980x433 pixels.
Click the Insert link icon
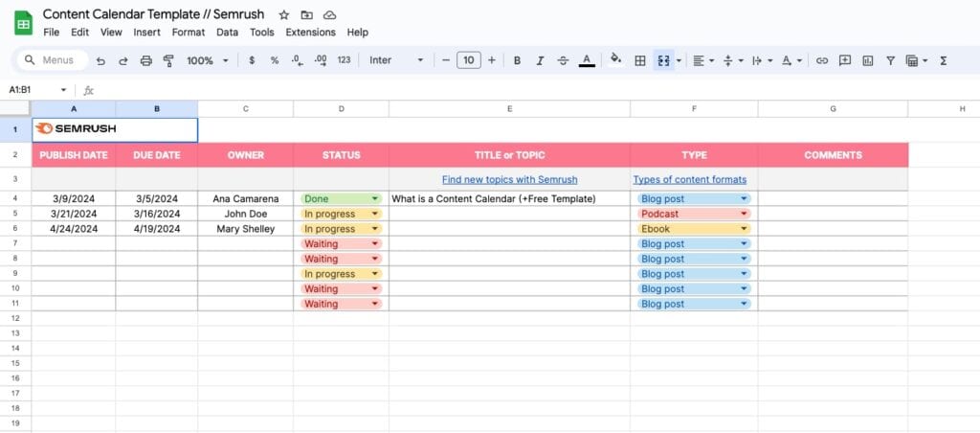(x=822, y=60)
